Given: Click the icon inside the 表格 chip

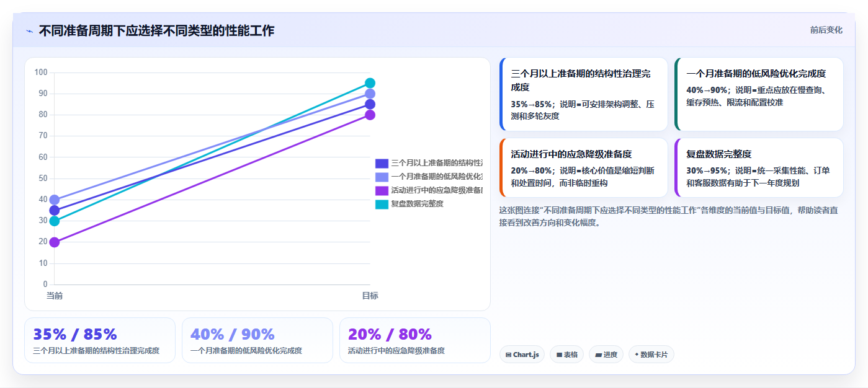Looking at the screenshot, I should 559,355.
